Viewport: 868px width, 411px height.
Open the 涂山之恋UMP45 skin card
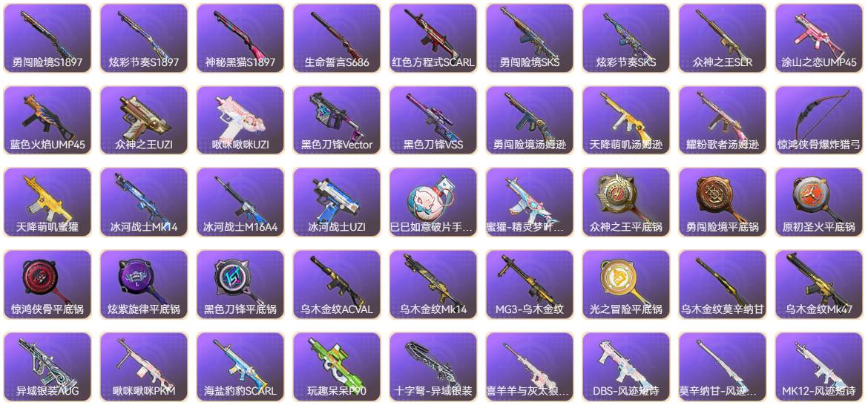tap(819, 39)
